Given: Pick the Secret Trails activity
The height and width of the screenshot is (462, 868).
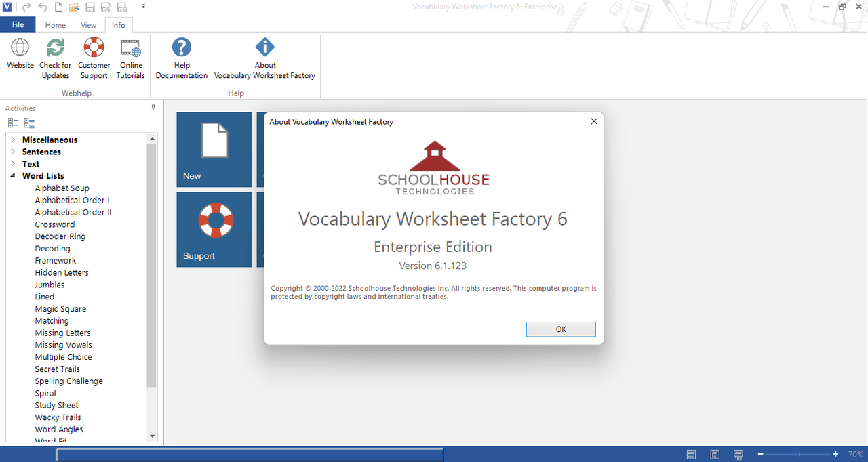Looking at the screenshot, I should tap(57, 369).
